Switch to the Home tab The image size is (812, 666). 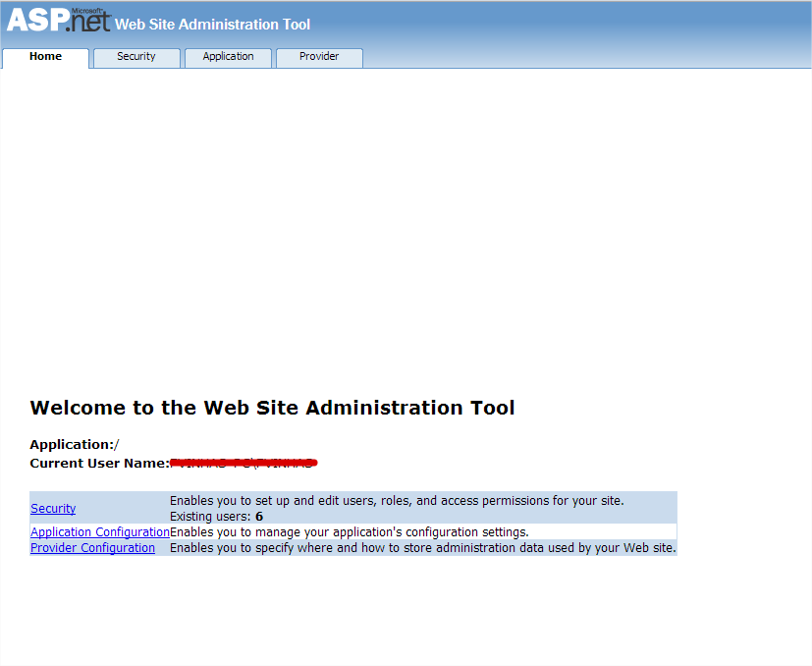pyautogui.click(x=45, y=57)
